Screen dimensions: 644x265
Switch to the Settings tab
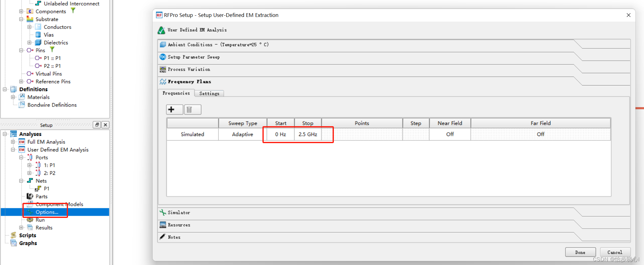209,93
